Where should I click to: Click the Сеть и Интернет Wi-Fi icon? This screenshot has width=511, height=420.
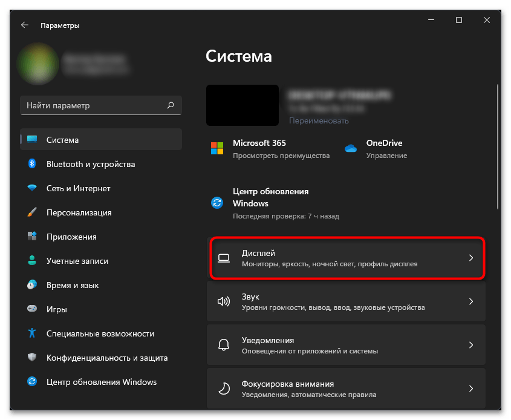point(32,188)
